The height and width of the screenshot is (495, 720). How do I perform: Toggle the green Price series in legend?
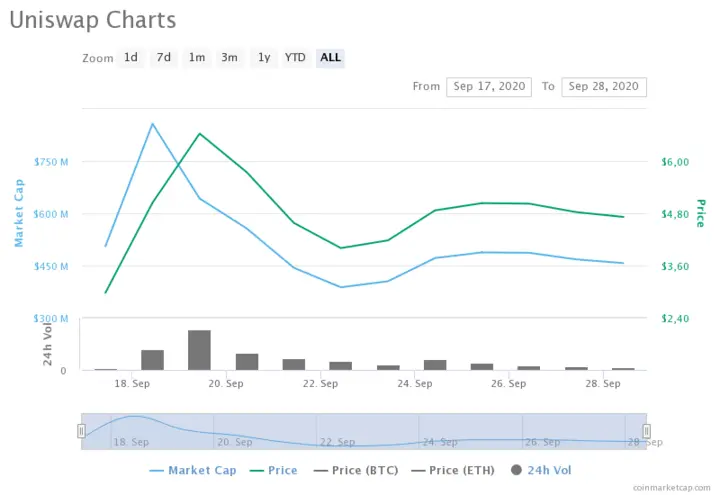[x=274, y=471]
